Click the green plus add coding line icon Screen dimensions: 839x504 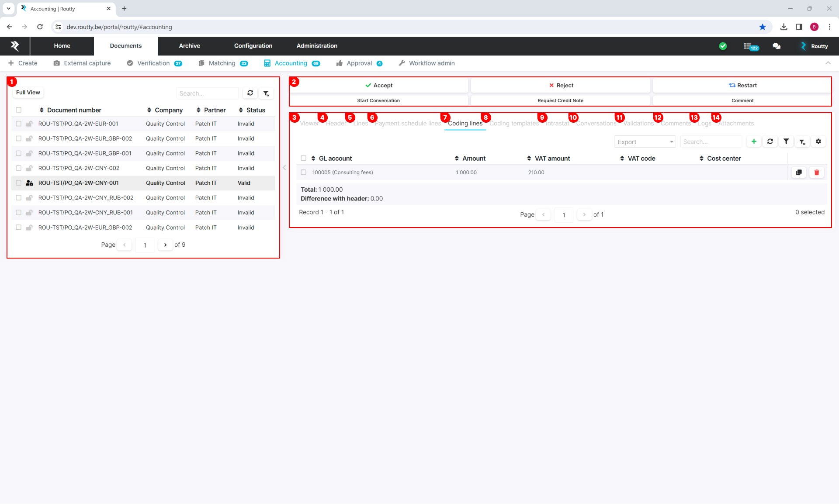[754, 142]
